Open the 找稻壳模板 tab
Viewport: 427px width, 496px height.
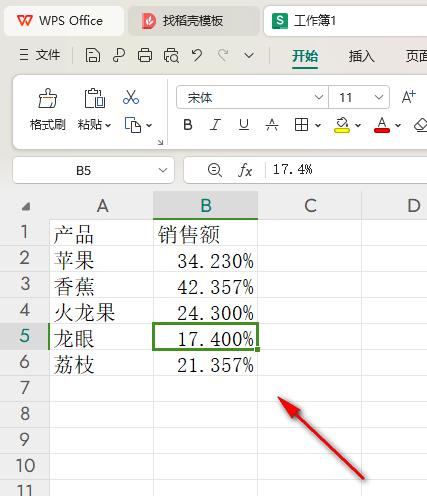click(194, 21)
